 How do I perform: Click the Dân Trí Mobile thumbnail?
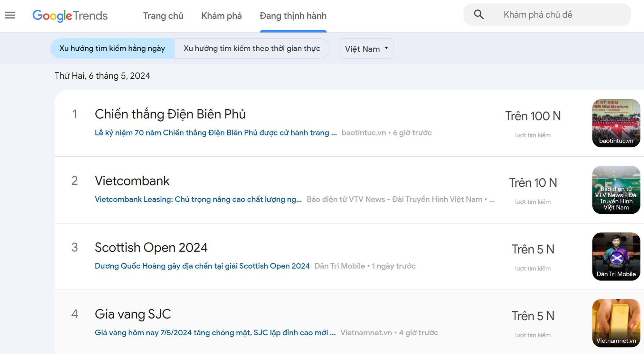point(616,257)
